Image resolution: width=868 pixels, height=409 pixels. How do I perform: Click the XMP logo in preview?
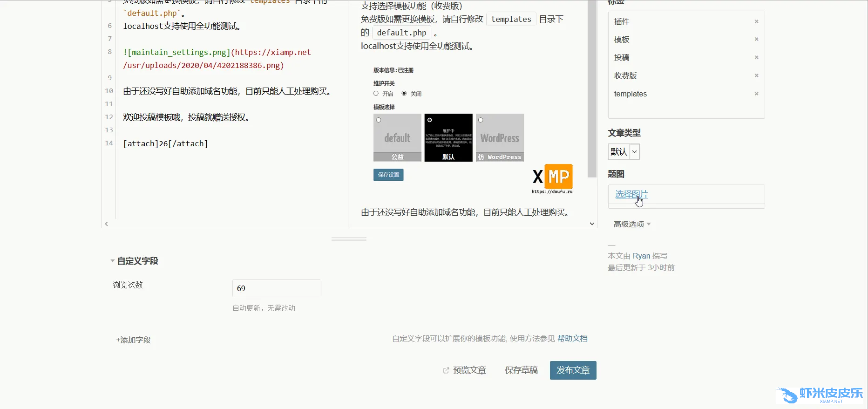tap(552, 178)
